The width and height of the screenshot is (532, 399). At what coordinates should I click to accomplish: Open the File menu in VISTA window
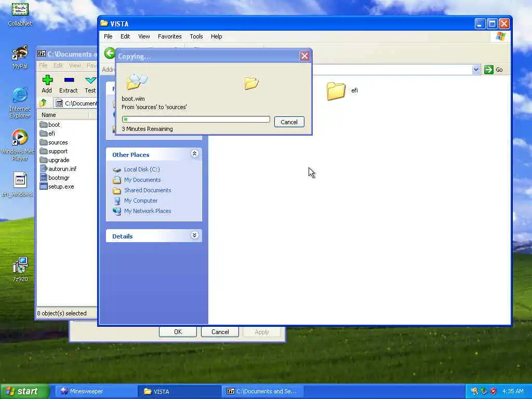pyautogui.click(x=108, y=36)
